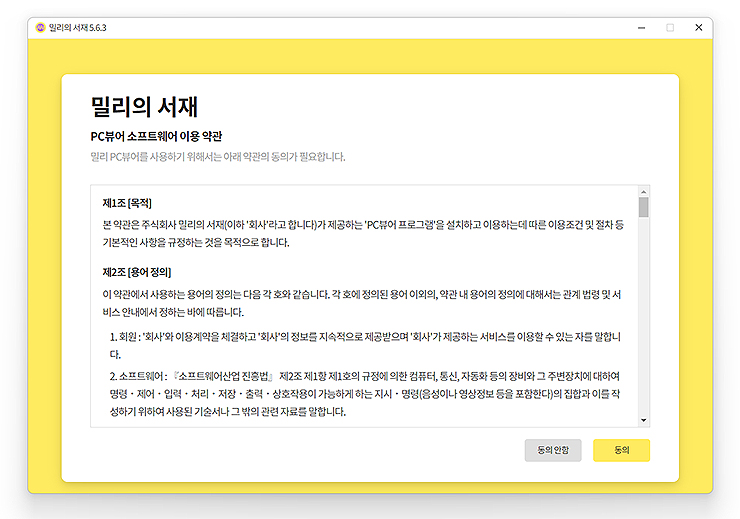Click the terms scrollbar thumb
This screenshot has height=519, width=740.
(643, 207)
